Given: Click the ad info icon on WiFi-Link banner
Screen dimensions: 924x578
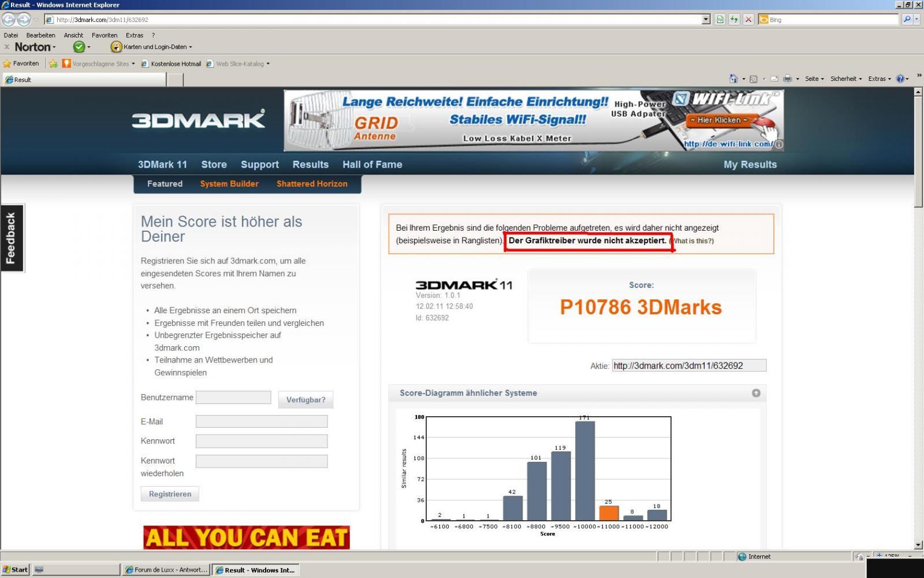Looking at the screenshot, I should 778,144.
